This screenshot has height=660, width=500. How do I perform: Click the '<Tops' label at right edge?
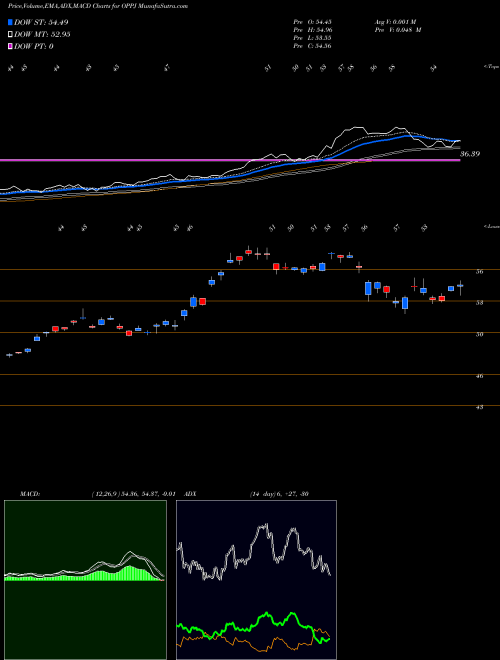(491, 67)
